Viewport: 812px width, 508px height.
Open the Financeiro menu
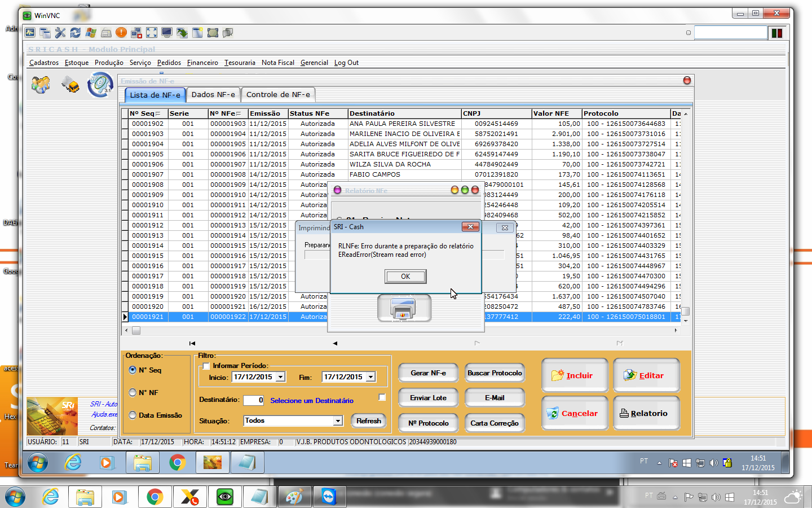coord(202,63)
